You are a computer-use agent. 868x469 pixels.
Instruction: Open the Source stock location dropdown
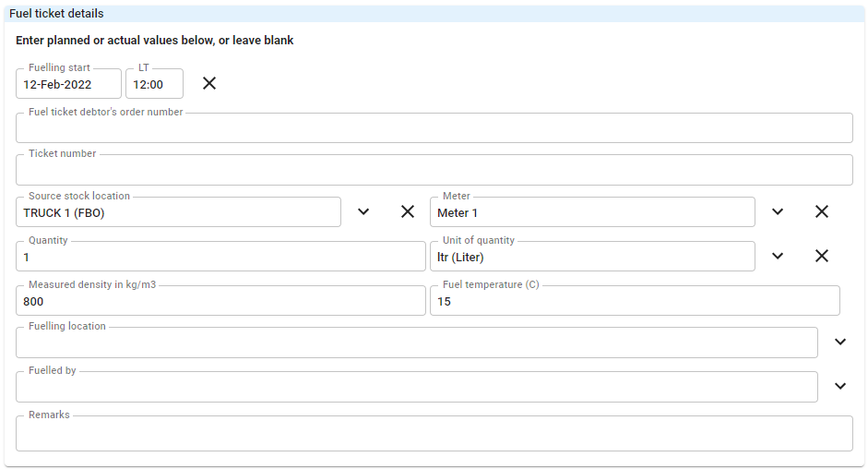(x=363, y=211)
